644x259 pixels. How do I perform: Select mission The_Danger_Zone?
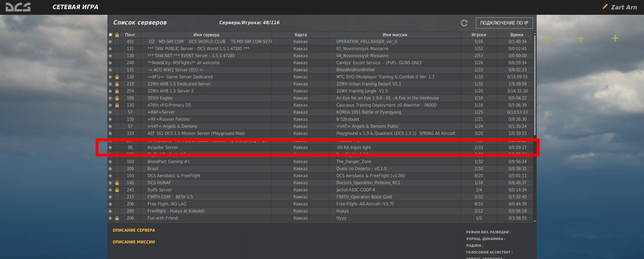coord(354,162)
